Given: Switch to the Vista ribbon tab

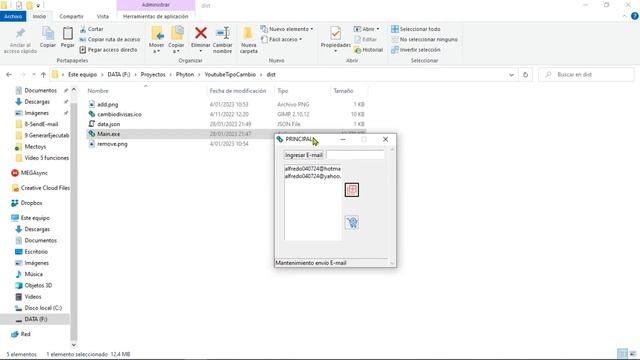Looking at the screenshot, I should point(103,16).
